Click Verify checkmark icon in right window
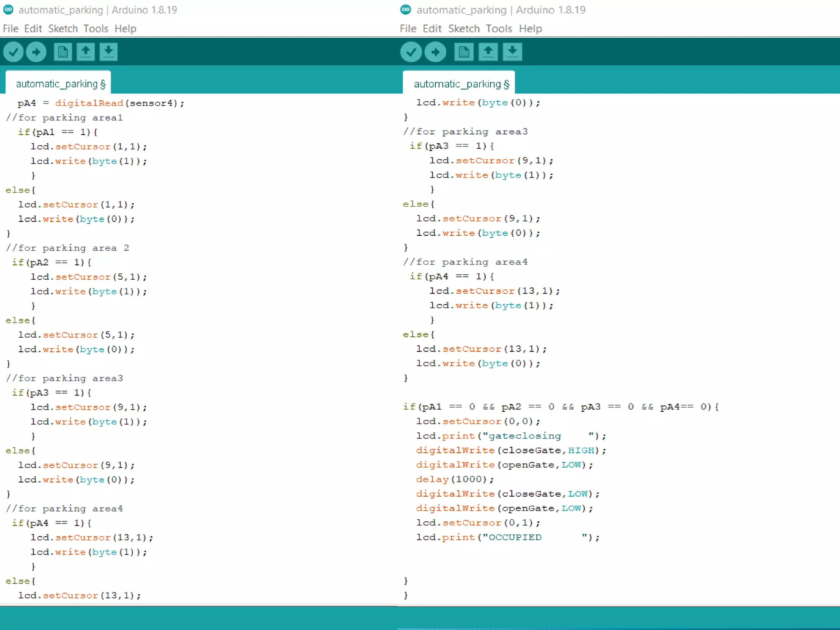The height and width of the screenshot is (630, 840). coord(411,52)
